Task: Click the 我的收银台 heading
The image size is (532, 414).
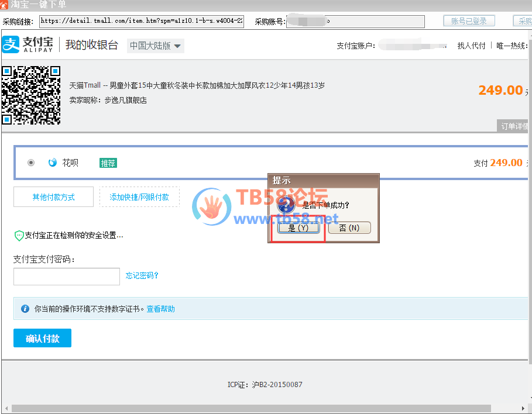Action: (92, 45)
